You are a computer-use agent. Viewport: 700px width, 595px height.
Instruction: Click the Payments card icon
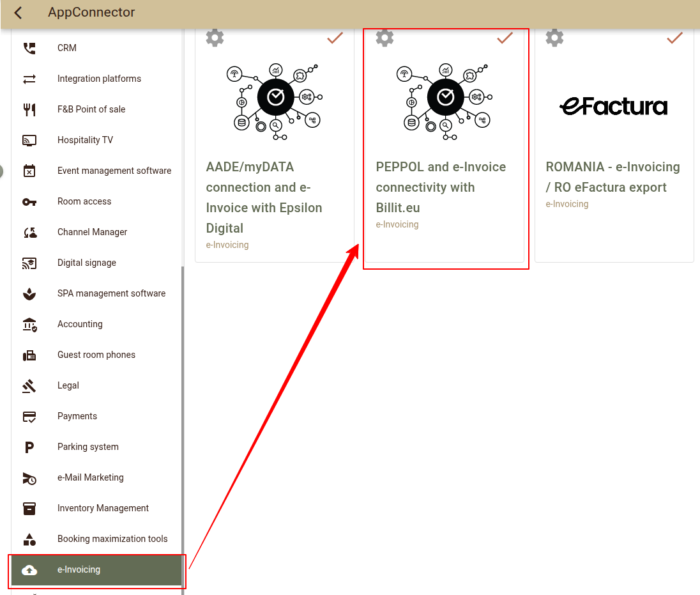click(x=29, y=417)
